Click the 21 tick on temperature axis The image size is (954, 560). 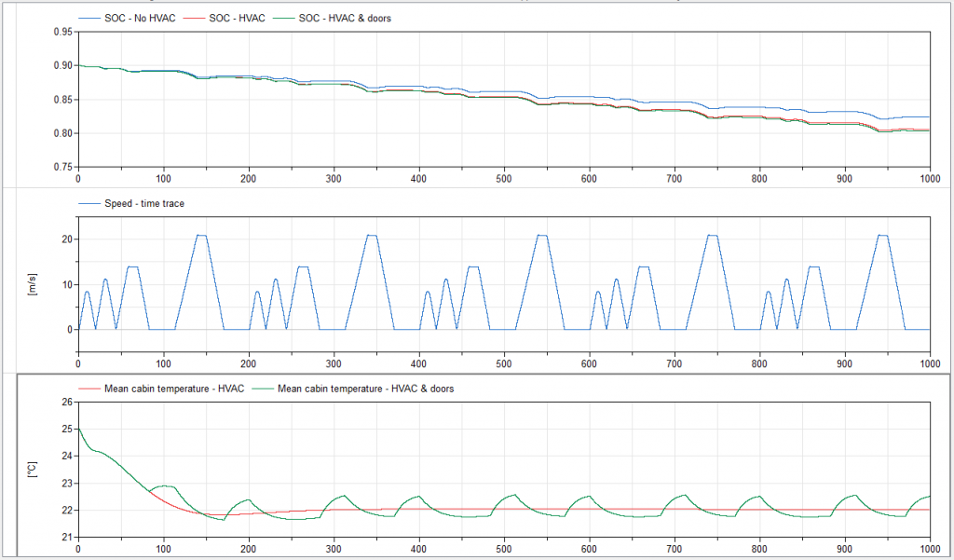(x=67, y=537)
